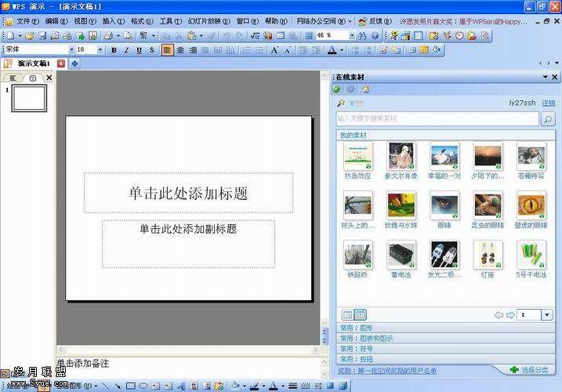
Task: Toggle center text alignment
Action: coord(180,50)
